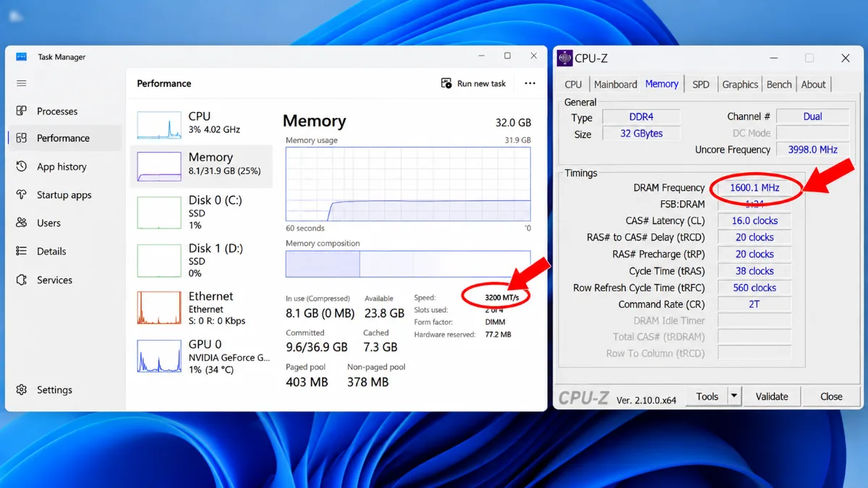Click the 77.2 MB Hardware reserved value
Image resolution: width=868 pixels, height=488 pixels.
coord(498,335)
